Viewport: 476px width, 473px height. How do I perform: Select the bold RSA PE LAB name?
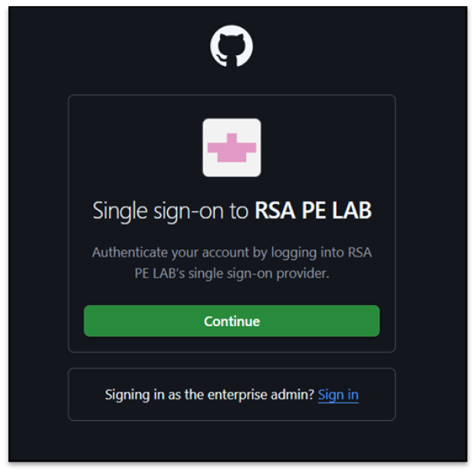313,211
